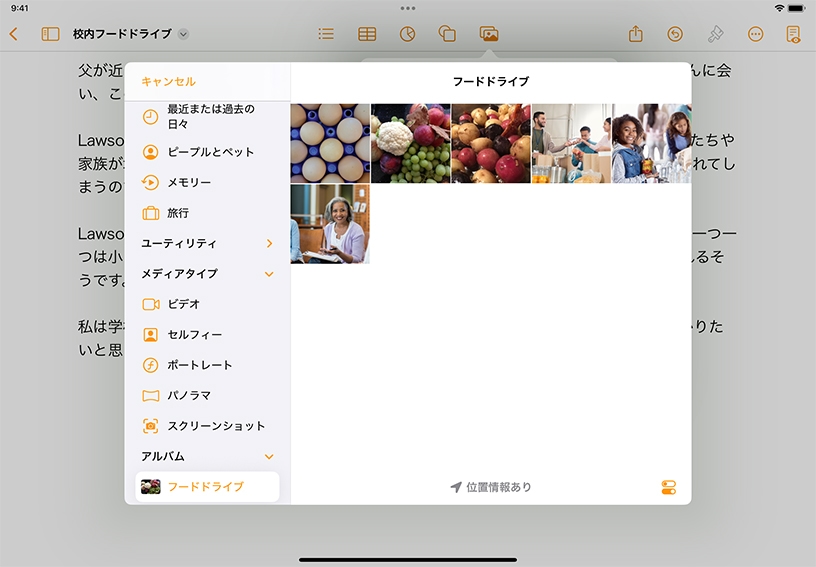Tap the share icon in toolbar

pyautogui.click(x=635, y=34)
